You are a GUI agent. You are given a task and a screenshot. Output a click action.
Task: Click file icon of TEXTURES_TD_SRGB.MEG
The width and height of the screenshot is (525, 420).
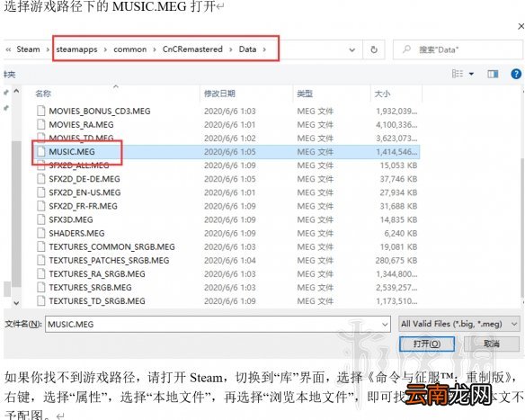point(41,301)
